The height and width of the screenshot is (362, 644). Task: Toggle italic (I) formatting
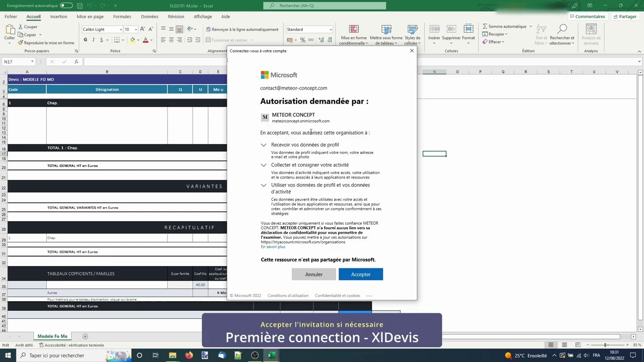pos(94,40)
